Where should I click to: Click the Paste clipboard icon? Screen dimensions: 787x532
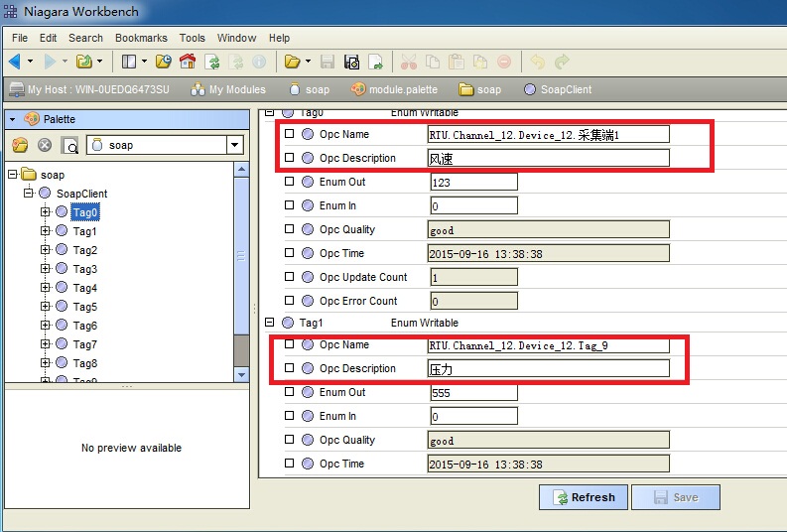[x=457, y=62]
